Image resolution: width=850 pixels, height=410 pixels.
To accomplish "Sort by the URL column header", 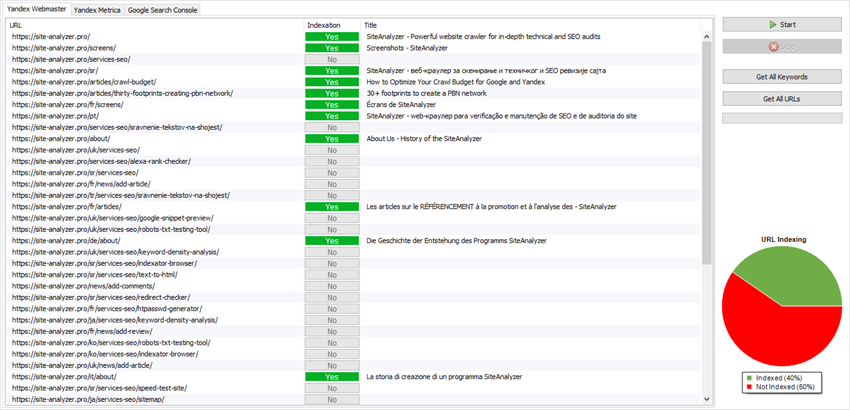I will click(x=155, y=25).
